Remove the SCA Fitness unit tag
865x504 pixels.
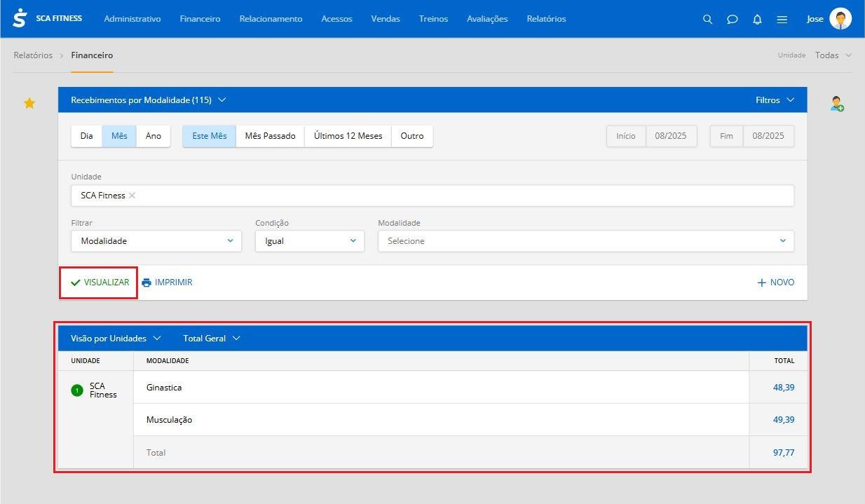coord(132,196)
